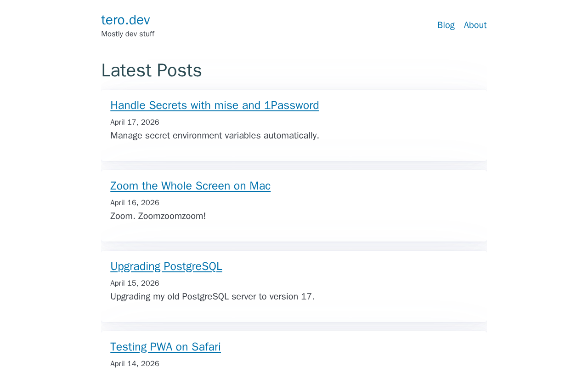Click the Mostly dev stuff tagline
Viewport: 588px width, 368px height.
128,34
